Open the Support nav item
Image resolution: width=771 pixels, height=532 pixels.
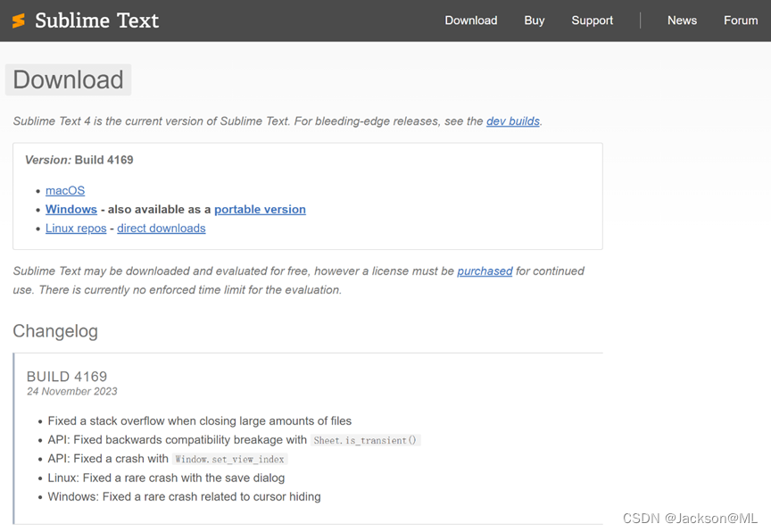[592, 21]
